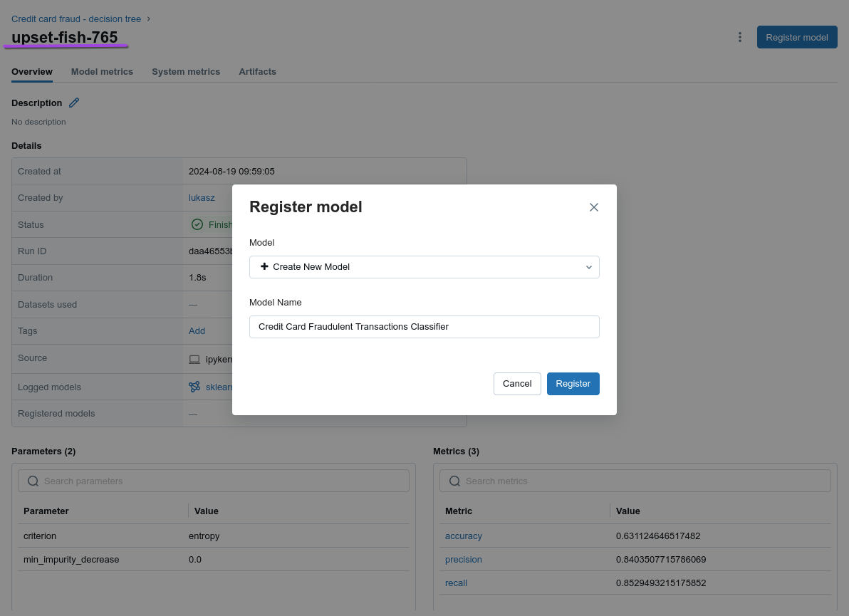Image resolution: width=849 pixels, height=616 pixels.
Task: Open Credit card fraud - decision tree breadcrumb
Action: tap(76, 19)
